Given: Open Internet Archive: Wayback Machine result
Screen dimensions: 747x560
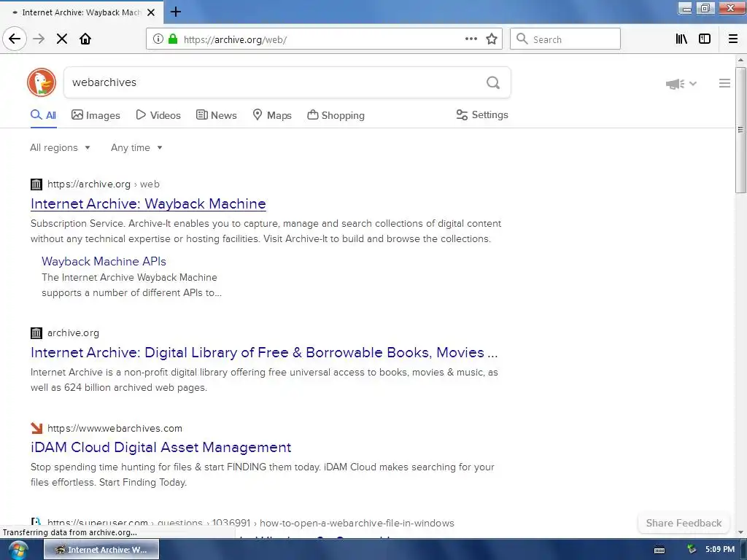Looking at the screenshot, I should (x=148, y=204).
